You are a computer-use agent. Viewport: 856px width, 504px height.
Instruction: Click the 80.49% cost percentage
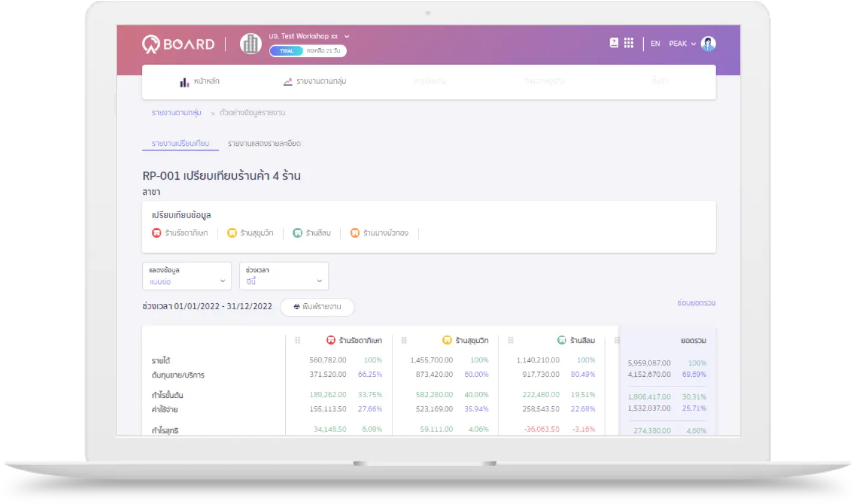coord(582,374)
